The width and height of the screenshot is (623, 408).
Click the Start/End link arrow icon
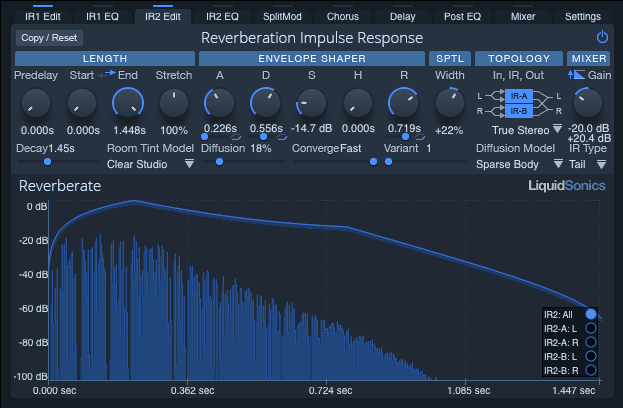(106, 74)
